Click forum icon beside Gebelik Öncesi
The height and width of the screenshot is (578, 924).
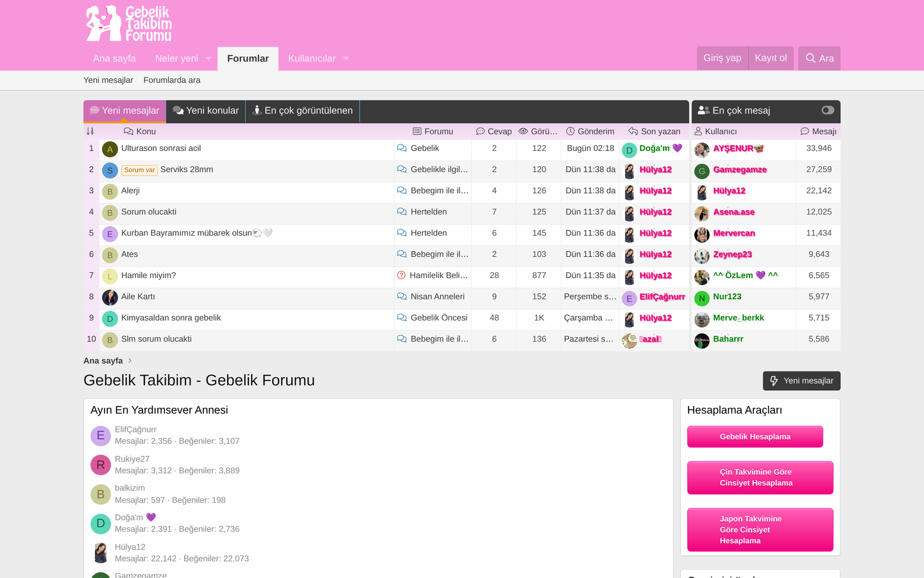(402, 318)
